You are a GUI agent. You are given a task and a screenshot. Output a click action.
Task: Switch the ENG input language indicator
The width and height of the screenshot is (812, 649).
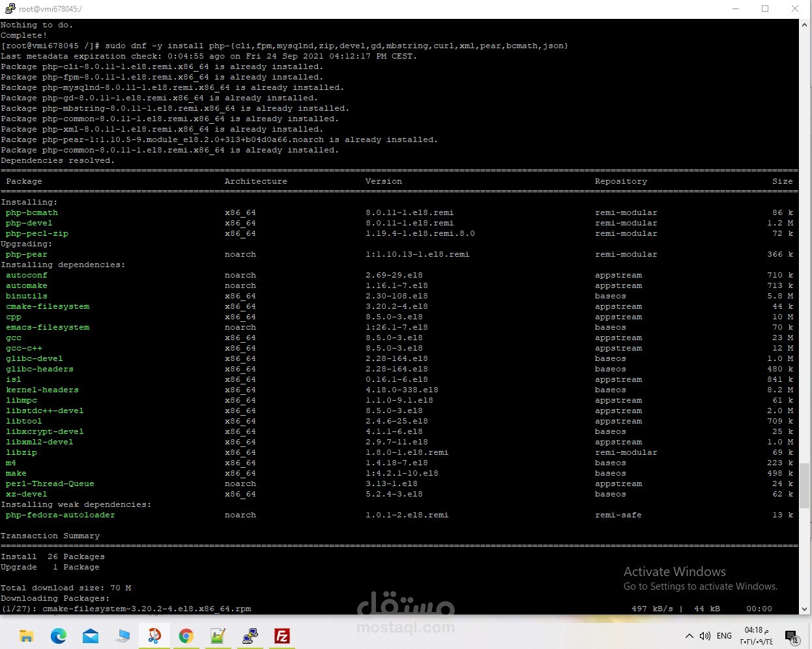[x=724, y=636]
